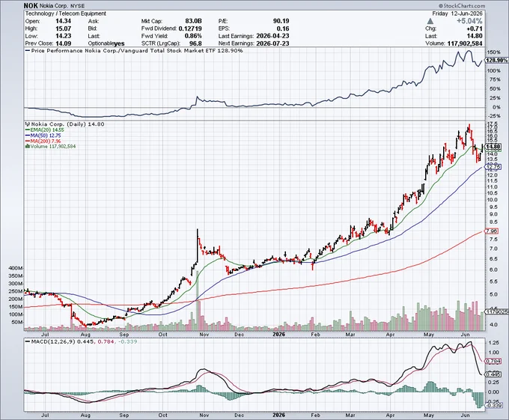
Task: Click the 7.96 MA(200) axis tag
Action: 492,231
